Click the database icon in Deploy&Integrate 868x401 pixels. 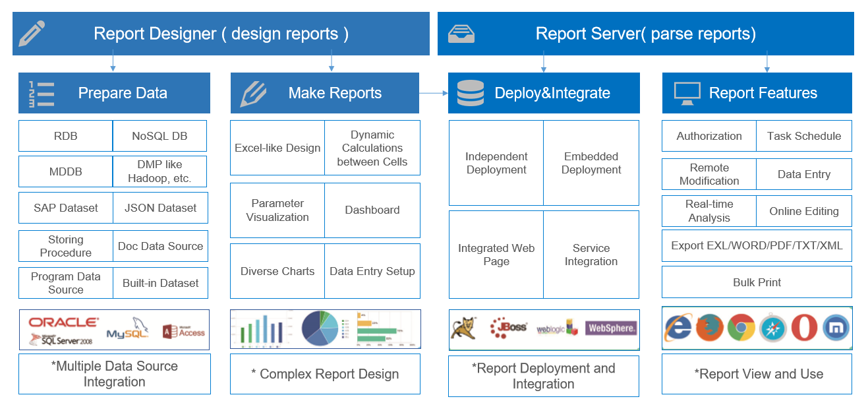(471, 93)
